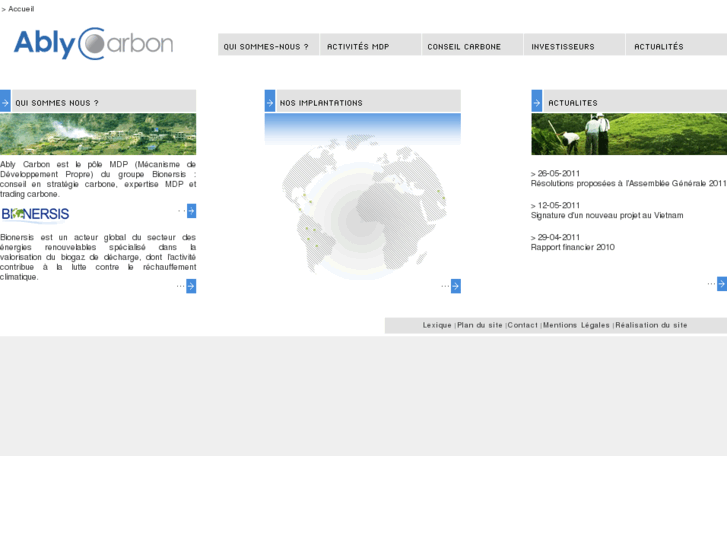Click the Ably Carbon est le pôle MDP paragraph
Image resolution: width=727 pixels, height=545 pixels.
point(98,179)
